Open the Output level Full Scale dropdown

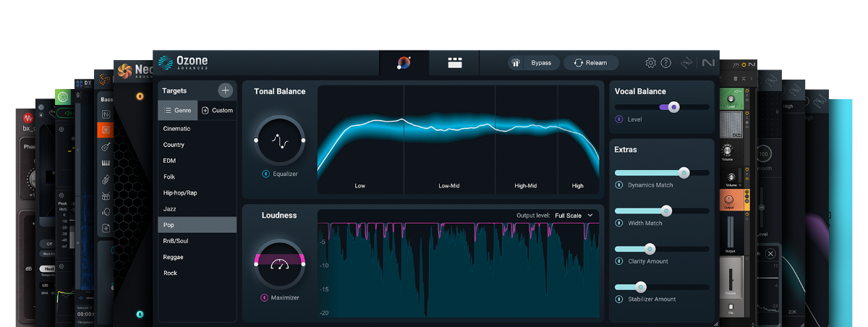[574, 216]
